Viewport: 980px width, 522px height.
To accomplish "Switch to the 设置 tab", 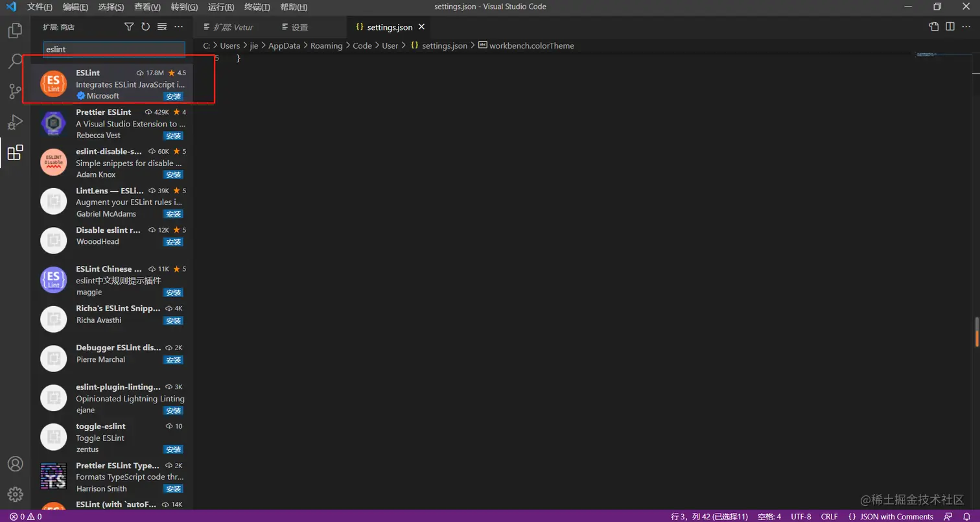I will coord(300,27).
